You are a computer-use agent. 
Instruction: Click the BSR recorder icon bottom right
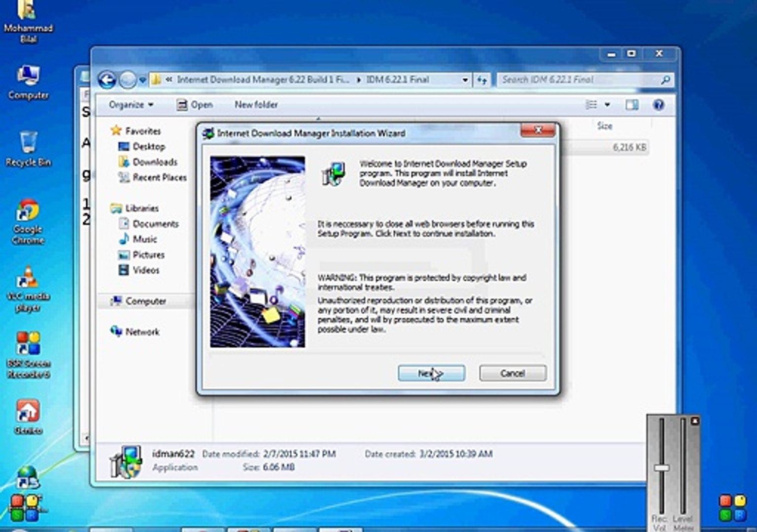pos(733,508)
